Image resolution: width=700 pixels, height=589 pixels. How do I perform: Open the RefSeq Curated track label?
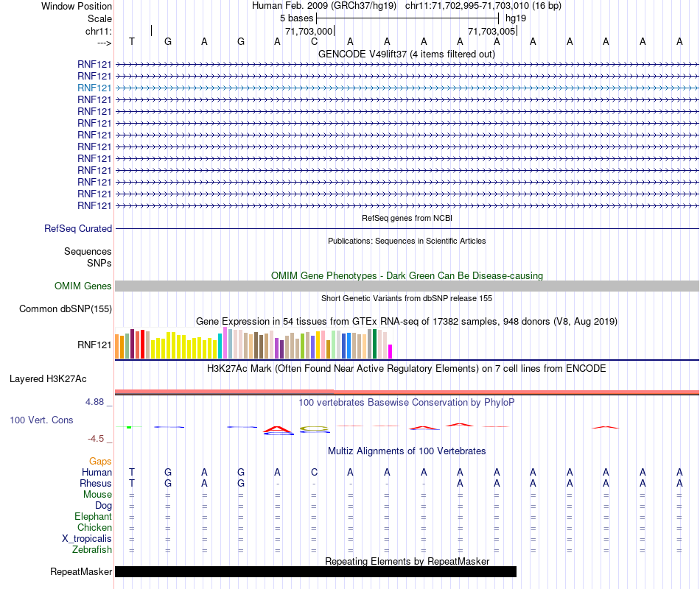point(78,228)
